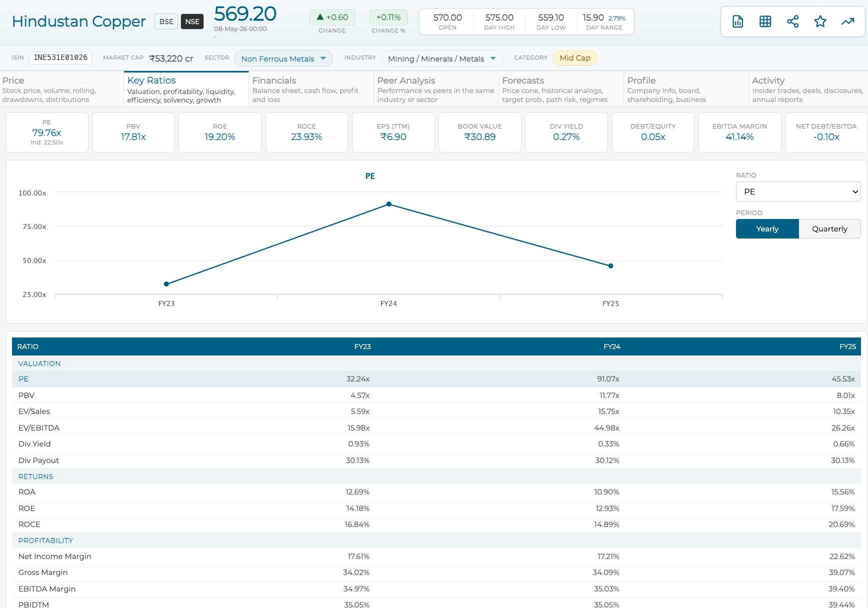Viewport: 868px width, 608px height.
Task: Click the FY23 data point on PE chart
Action: (x=166, y=284)
